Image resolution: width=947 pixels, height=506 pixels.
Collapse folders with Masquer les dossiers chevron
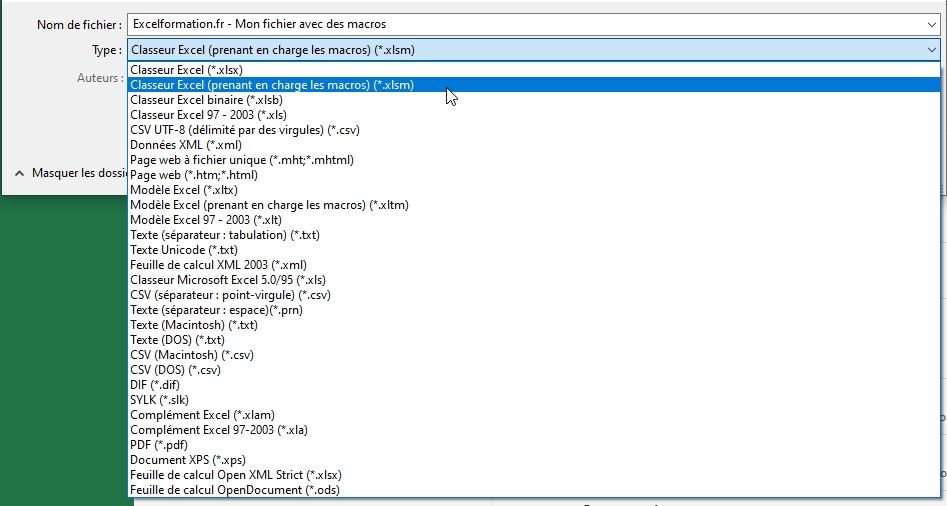[x=19, y=173]
